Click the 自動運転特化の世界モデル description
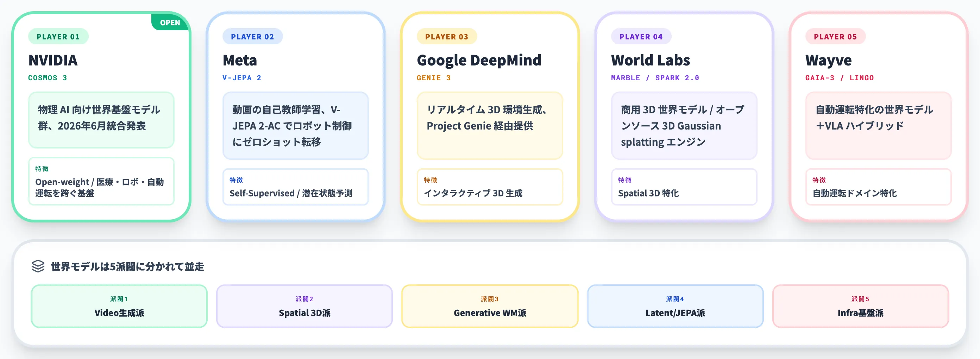 [878, 126]
